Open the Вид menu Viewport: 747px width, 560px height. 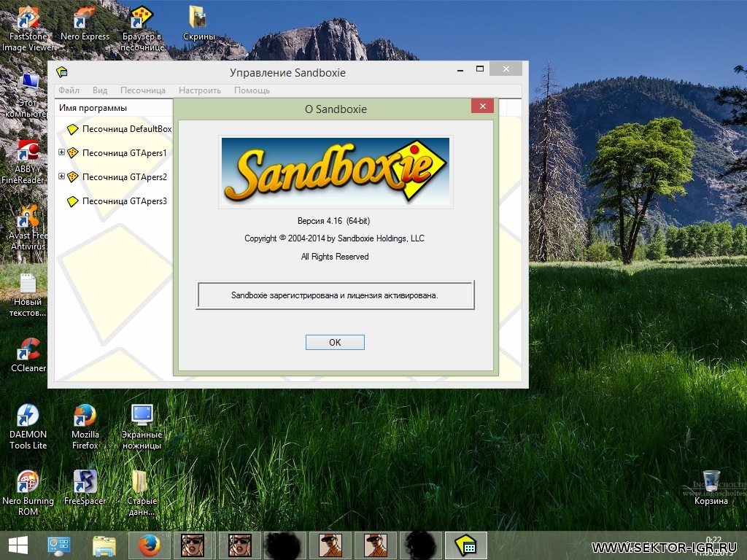99,90
